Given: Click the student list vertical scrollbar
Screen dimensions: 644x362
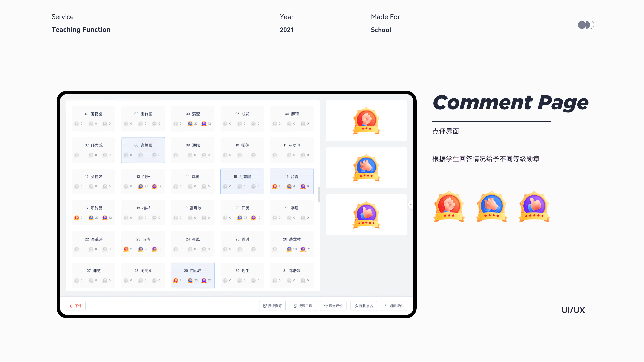Looking at the screenshot, I should click(319, 195).
